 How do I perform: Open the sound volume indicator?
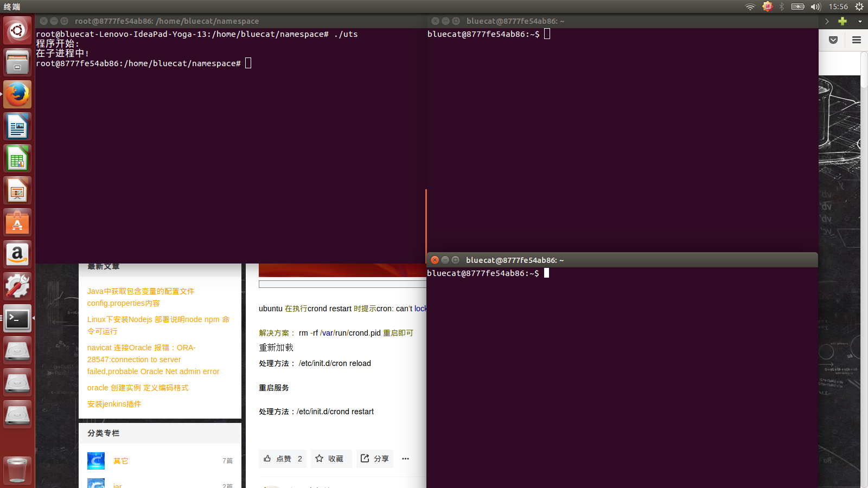pos(816,7)
